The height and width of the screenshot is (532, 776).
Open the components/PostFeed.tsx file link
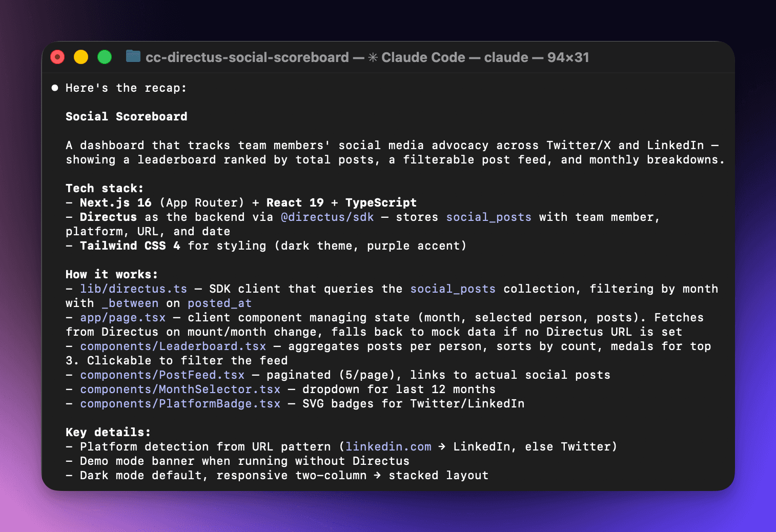coord(162,375)
